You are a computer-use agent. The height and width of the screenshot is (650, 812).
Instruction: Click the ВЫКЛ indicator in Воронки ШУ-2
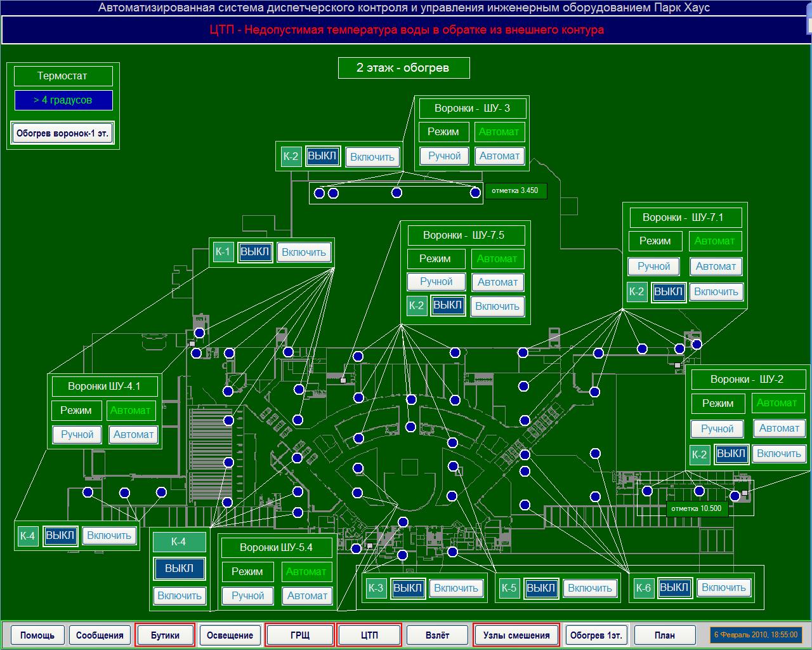(x=731, y=454)
